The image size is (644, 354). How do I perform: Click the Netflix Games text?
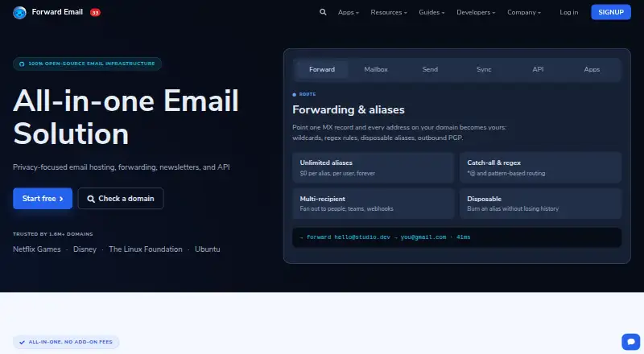(36, 249)
